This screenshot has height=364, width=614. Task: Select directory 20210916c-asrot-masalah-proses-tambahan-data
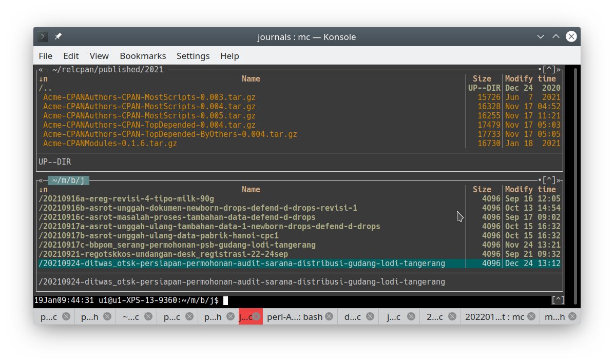tap(177, 217)
